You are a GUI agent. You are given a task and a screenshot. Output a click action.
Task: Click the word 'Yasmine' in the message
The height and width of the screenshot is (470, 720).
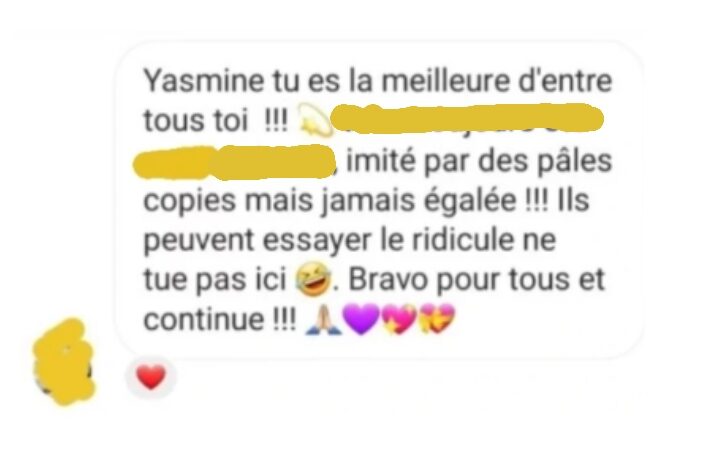pyautogui.click(x=204, y=81)
